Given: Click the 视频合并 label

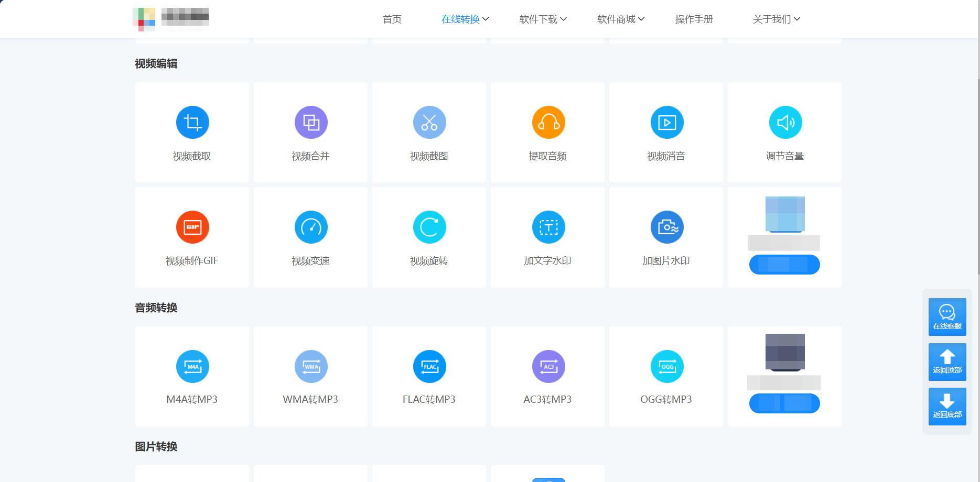Looking at the screenshot, I should tap(310, 156).
